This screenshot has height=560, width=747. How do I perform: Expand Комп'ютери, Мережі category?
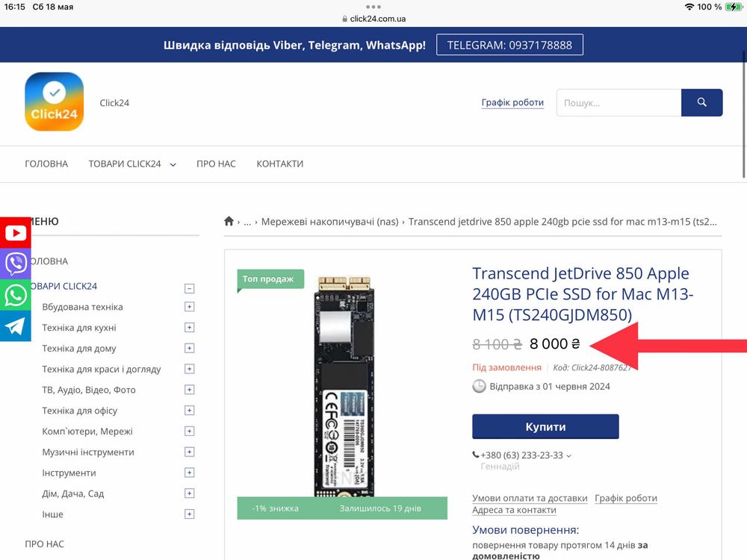pos(189,432)
